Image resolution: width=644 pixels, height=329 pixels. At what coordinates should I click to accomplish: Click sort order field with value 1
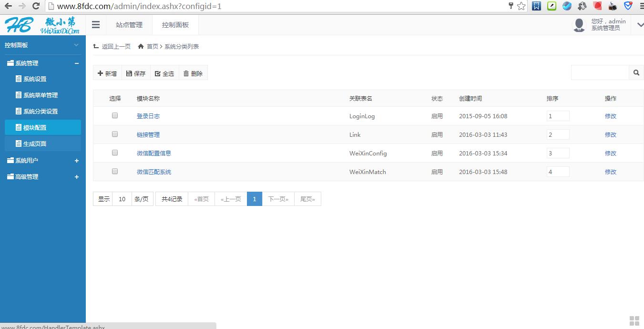(558, 116)
